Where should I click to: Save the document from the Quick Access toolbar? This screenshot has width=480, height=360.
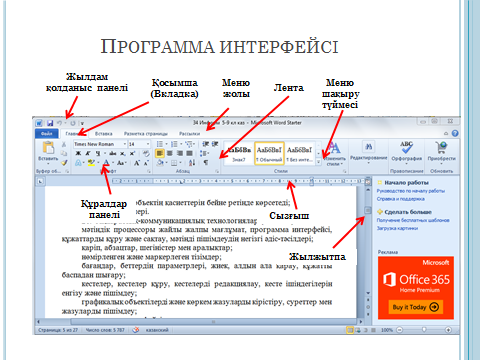50,123
